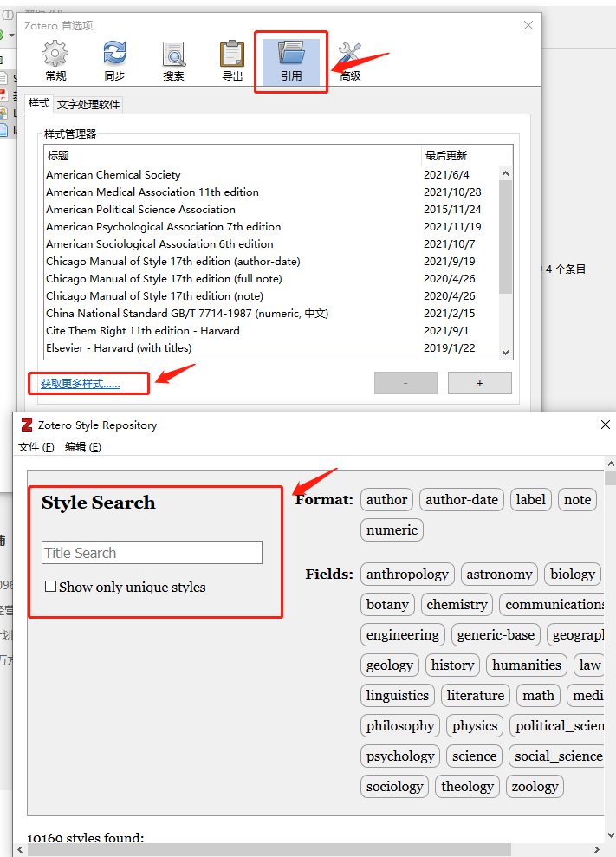Focus the Title Search field

pos(152,553)
